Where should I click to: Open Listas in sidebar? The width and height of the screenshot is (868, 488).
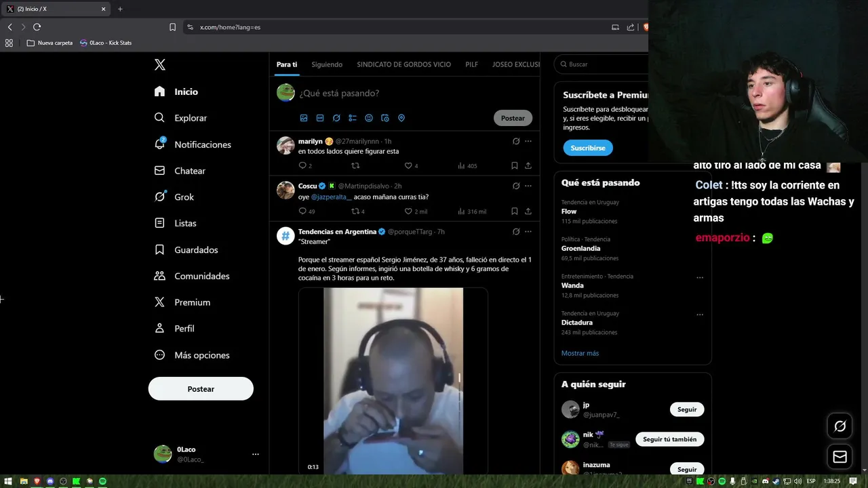175,223
